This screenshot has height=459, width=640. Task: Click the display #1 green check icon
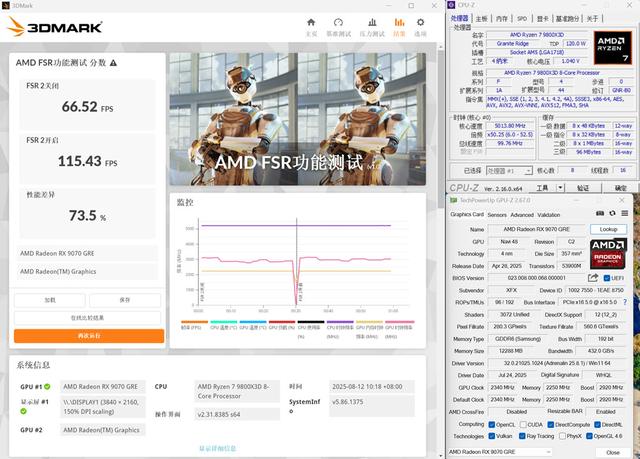coord(23,411)
